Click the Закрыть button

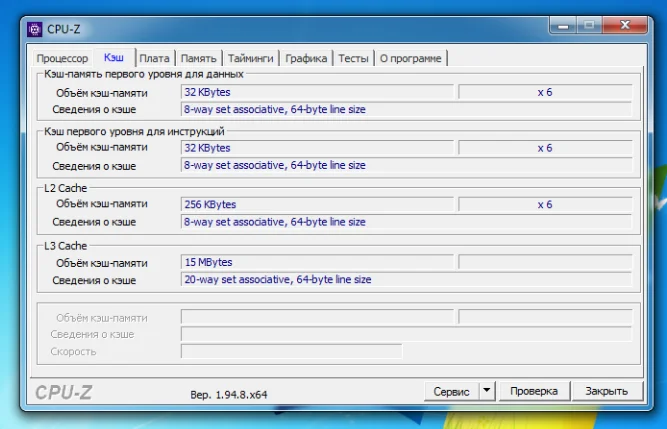607,391
